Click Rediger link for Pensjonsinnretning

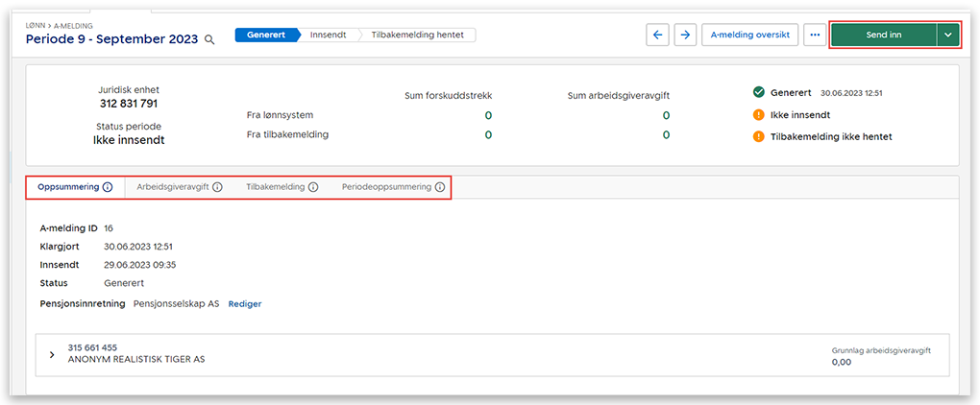244,304
